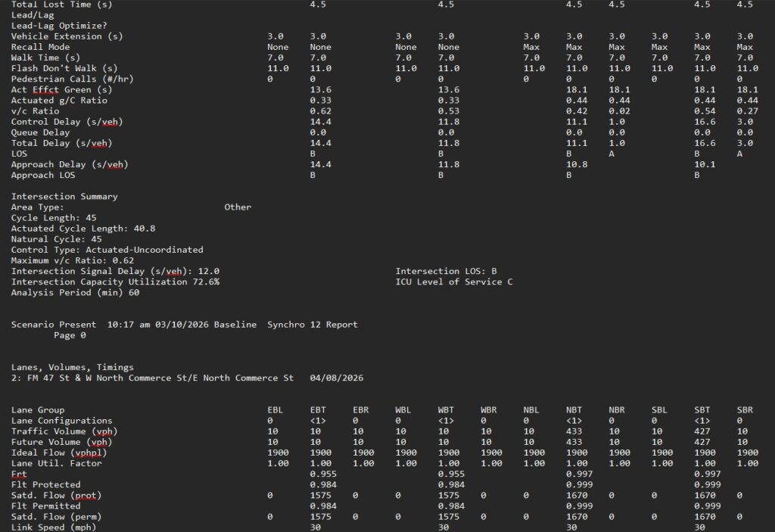The image size is (775, 532).
Task: Click the "SBR" column header
Action: click(745, 410)
